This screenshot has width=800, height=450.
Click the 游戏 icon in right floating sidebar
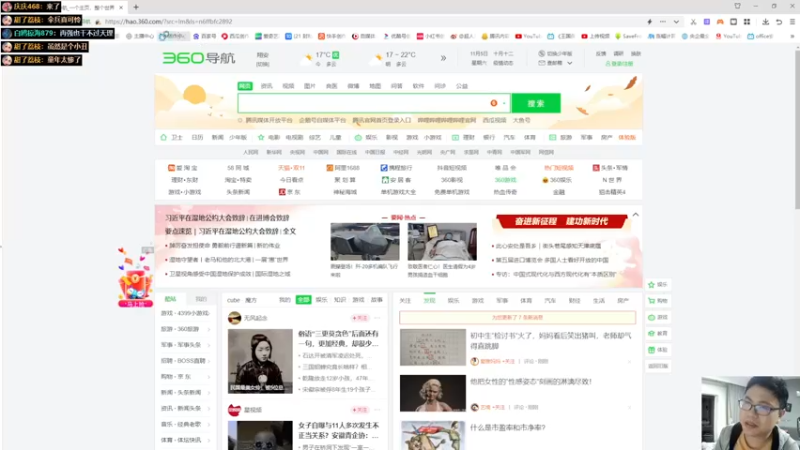(652, 317)
